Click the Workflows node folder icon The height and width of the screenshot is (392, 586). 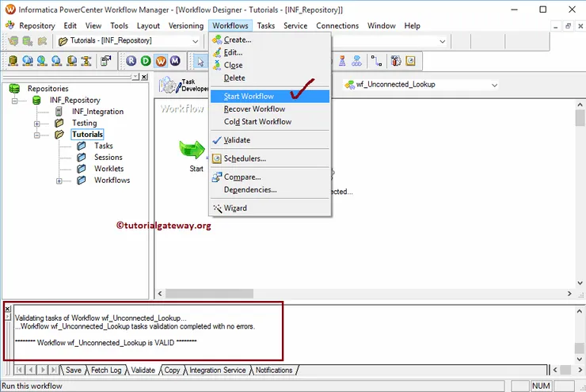coord(81,180)
